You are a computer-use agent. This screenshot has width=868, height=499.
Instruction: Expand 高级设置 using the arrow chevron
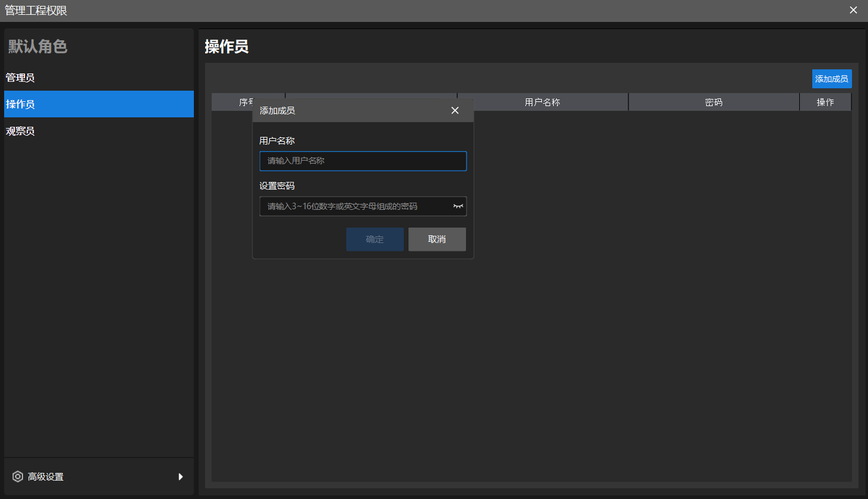coord(181,476)
